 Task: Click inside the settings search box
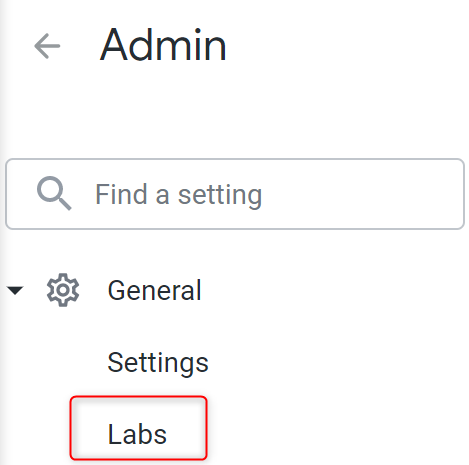(235, 194)
